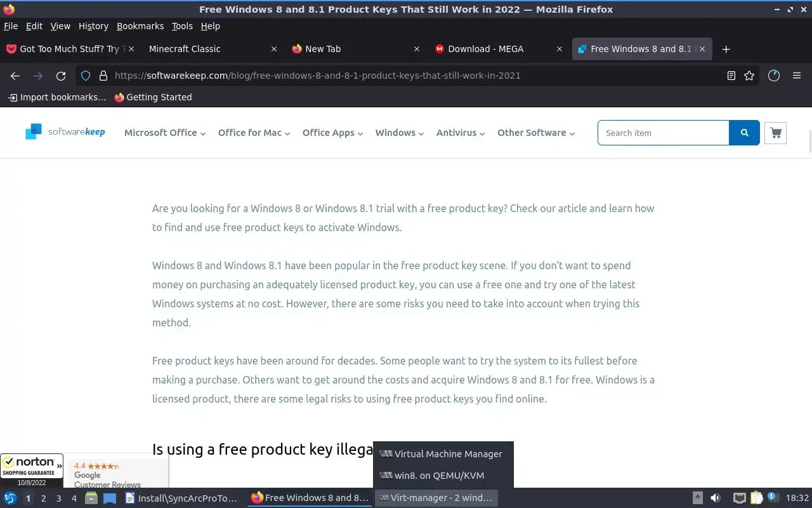
Task: Open network connection tray icon
Action: 739,498
